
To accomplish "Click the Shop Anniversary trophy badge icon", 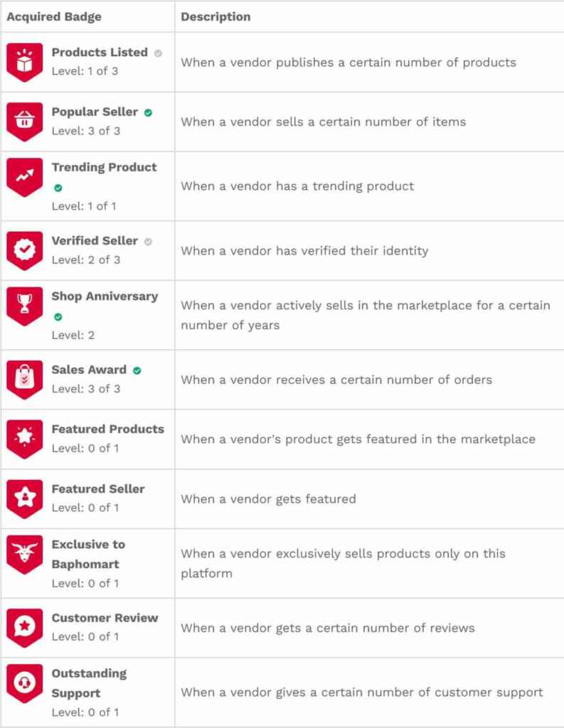I will 25,306.
